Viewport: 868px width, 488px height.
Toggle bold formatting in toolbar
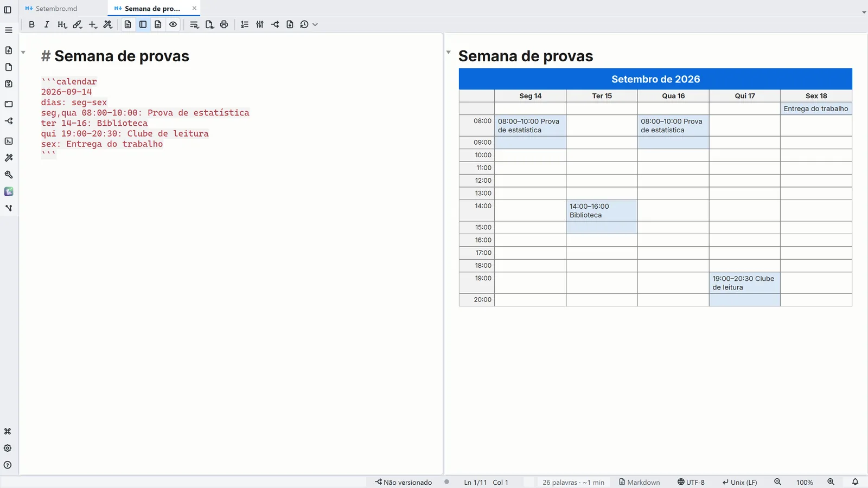pyautogui.click(x=31, y=24)
